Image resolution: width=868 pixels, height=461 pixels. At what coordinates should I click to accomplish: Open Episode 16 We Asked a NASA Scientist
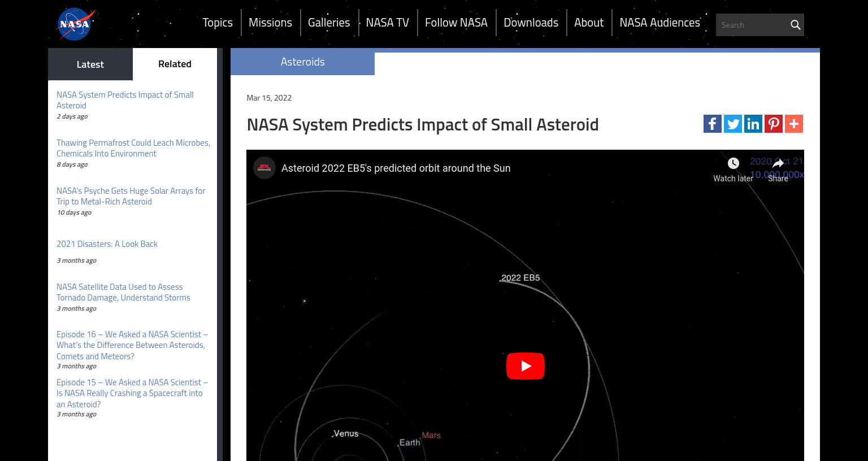tap(132, 345)
